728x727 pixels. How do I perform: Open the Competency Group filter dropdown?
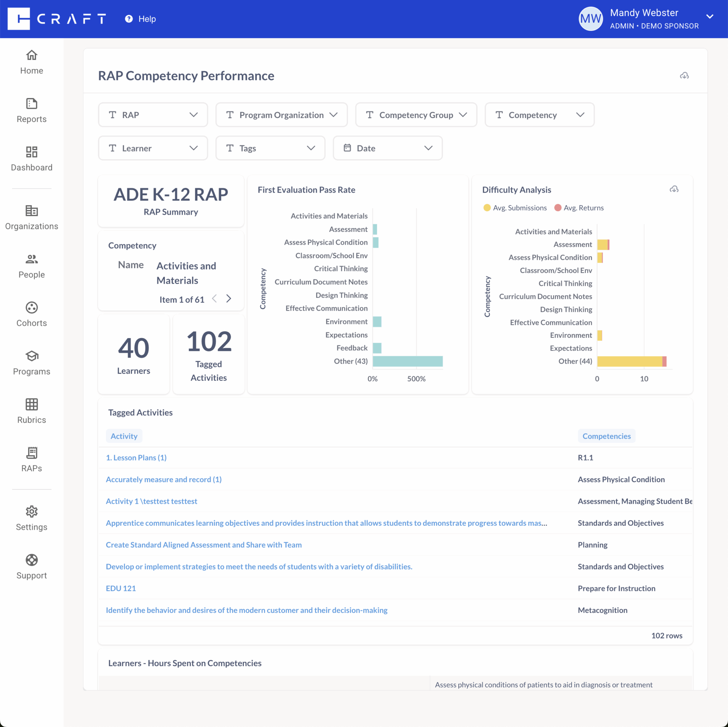coord(416,115)
